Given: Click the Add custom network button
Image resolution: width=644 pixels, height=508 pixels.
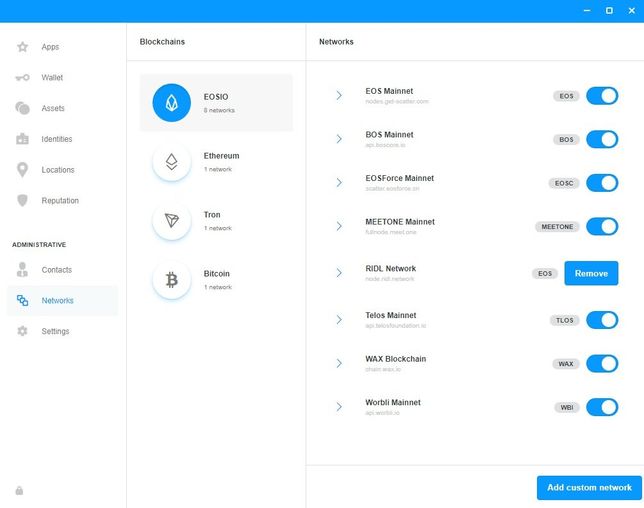Looking at the screenshot, I should (x=590, y=487).
